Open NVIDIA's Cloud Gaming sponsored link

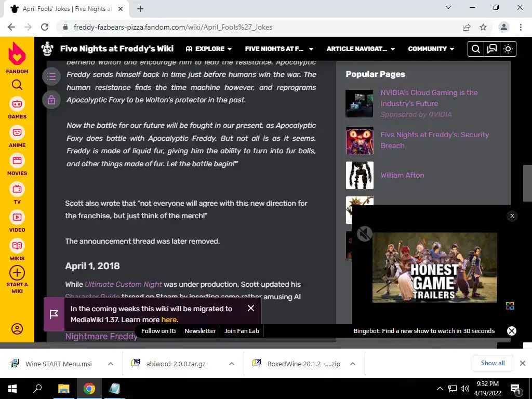429,98
